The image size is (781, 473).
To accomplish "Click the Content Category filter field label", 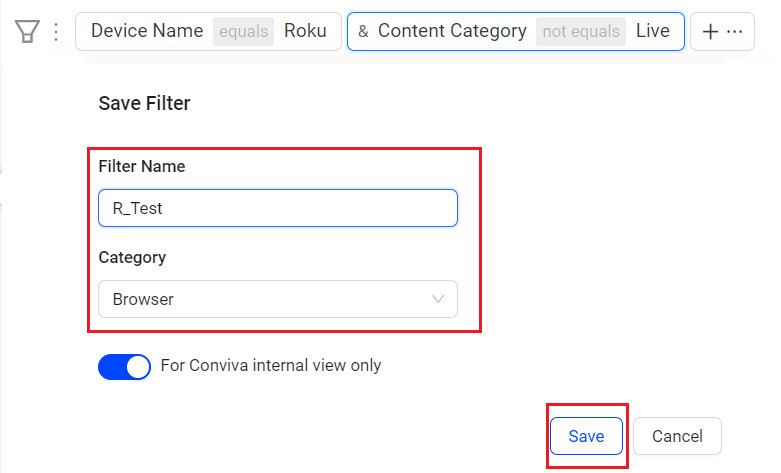I will point(452,31).
